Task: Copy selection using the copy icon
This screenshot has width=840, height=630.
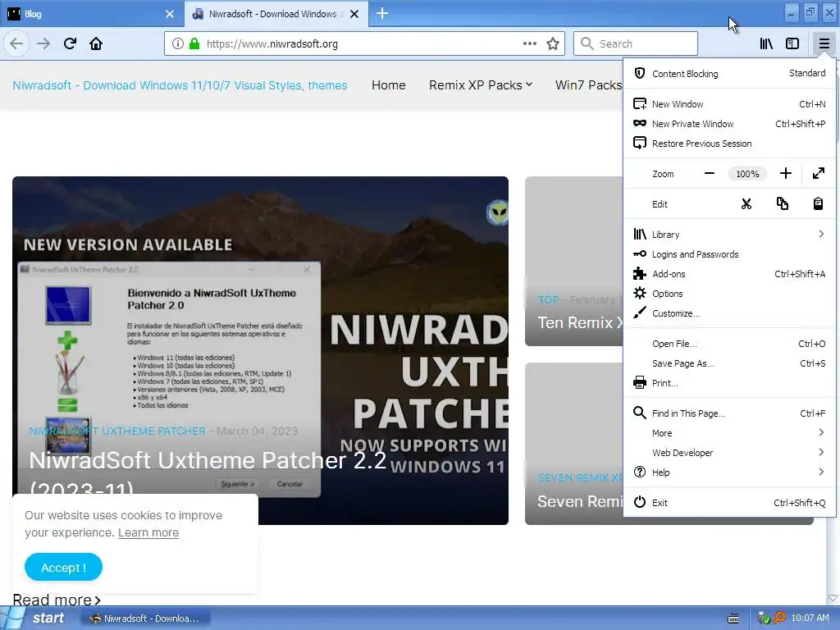Action: click(x=782, y=204)
